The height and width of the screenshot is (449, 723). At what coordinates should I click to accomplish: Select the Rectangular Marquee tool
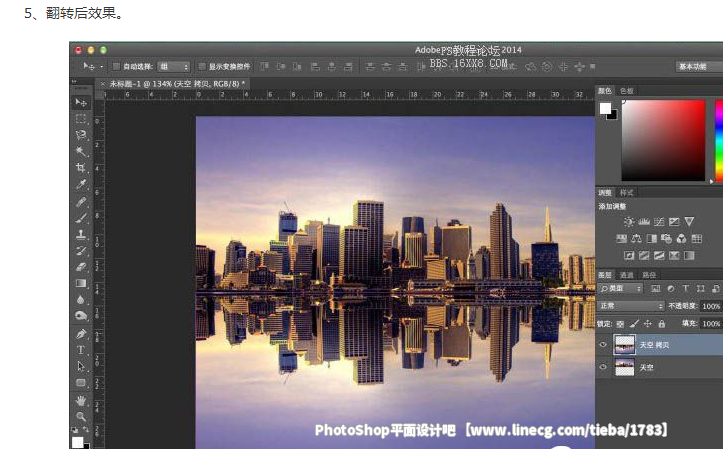click(81, 118)
